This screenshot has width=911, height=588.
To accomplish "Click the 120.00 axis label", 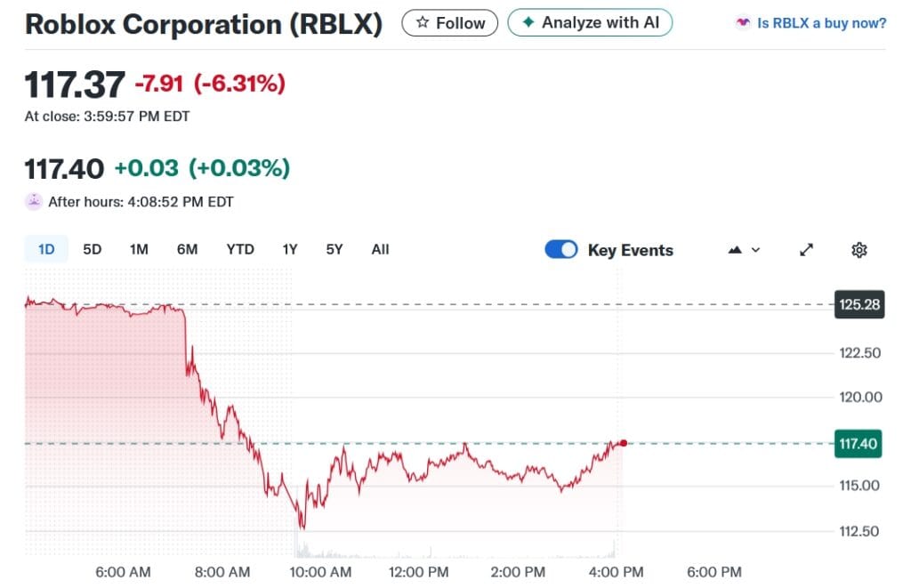I will pyautogui.click(x=860, y=398).
